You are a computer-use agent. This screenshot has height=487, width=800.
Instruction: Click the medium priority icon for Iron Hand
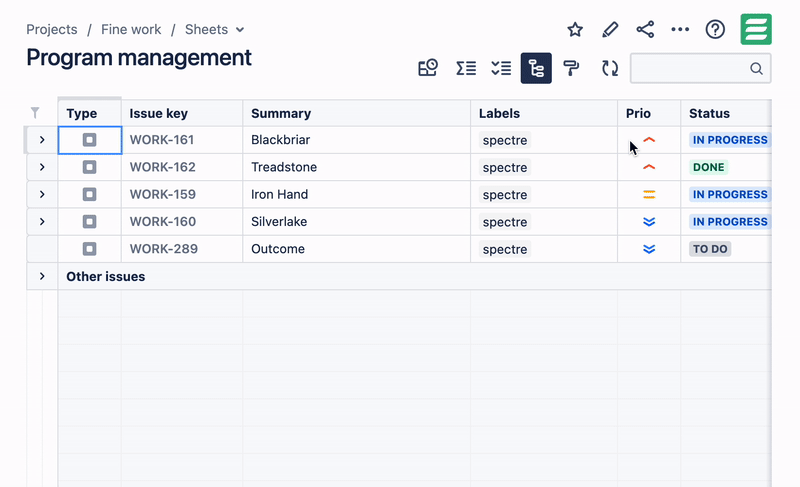tap(649, 194)
